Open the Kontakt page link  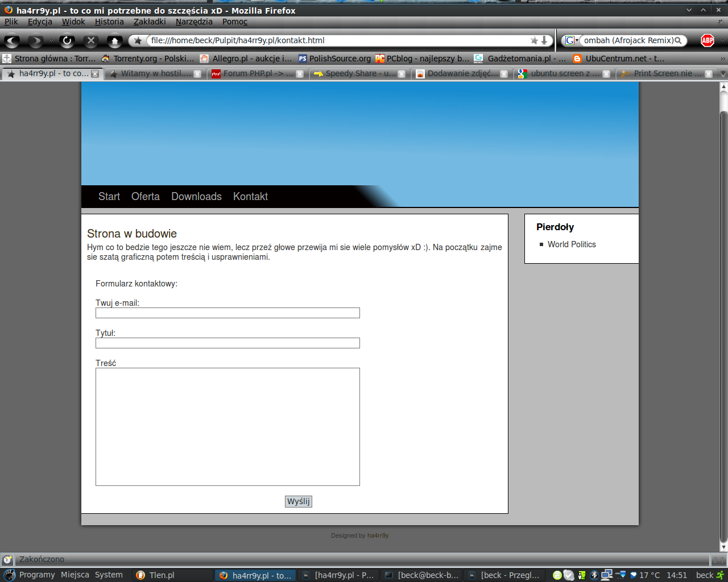pyautogui.click(x=250, y=197)
